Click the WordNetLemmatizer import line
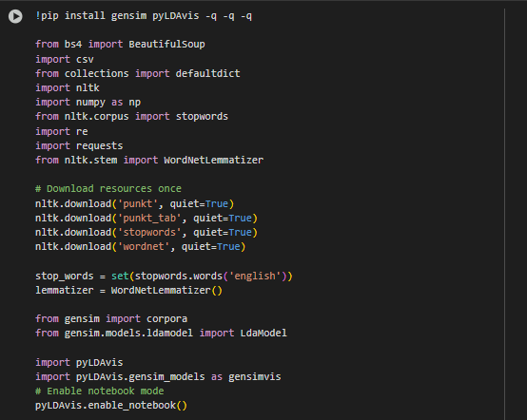This screenshot has height=420, width=527. coord(149,161)
